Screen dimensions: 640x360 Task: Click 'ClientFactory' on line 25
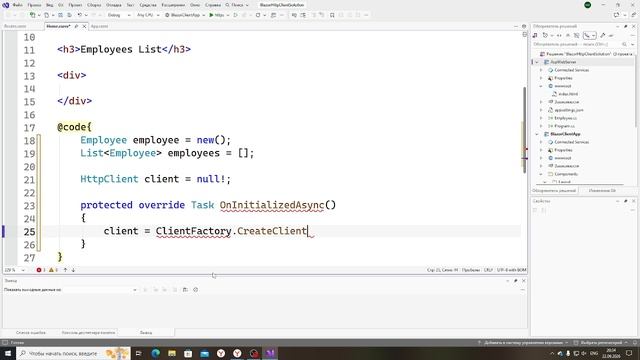[x=193, y=231]
